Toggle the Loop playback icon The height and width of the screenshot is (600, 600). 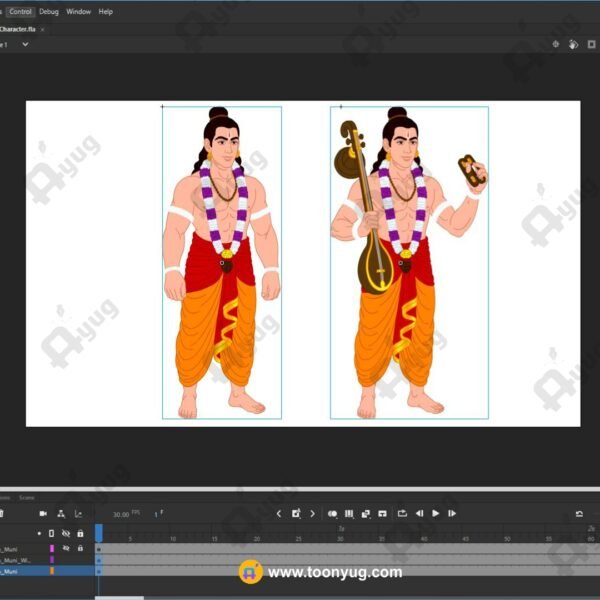pos(402,513)
